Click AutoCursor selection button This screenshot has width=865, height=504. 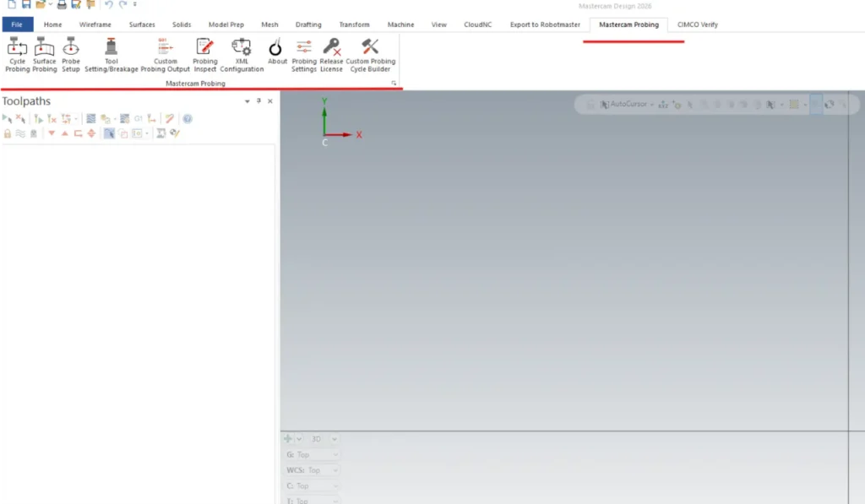pos(623,104)
